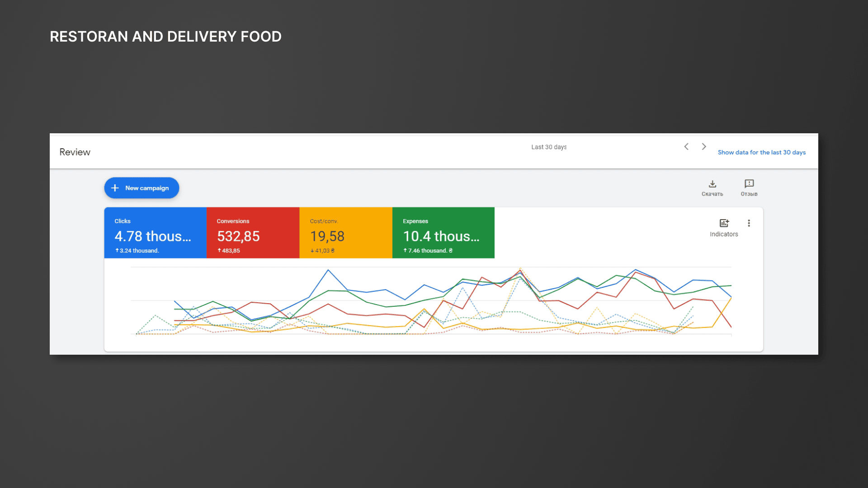
Task: Go to next date range arrow
Action: [x=704, y=146]
